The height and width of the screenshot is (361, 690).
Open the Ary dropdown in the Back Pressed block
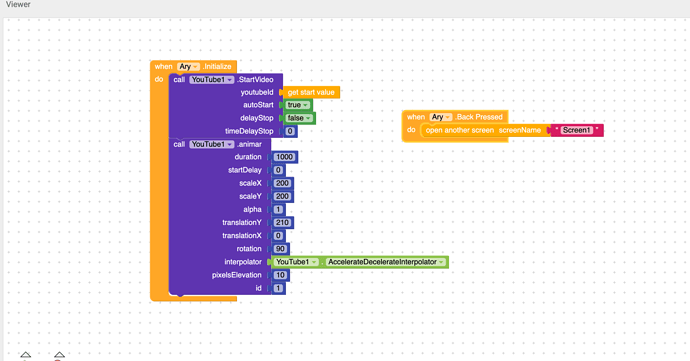(x=441, y=117)
